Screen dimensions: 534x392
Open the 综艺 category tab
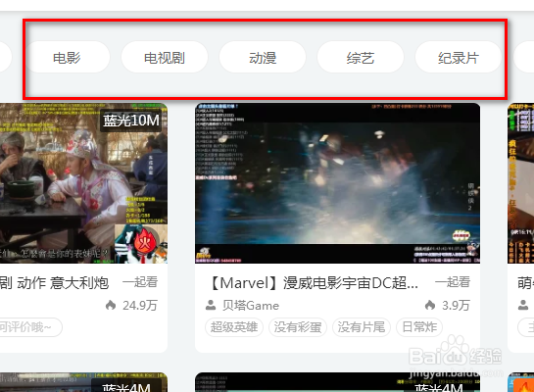(x=361, y=57)
